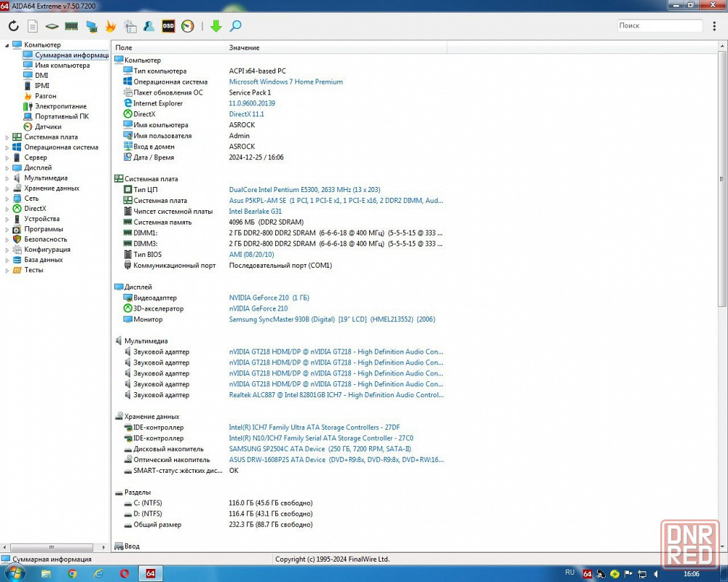Click the user silhouette toolbar icon
Image resolution: width=728 pixels, height=582 pixels.
pos(149,26)
